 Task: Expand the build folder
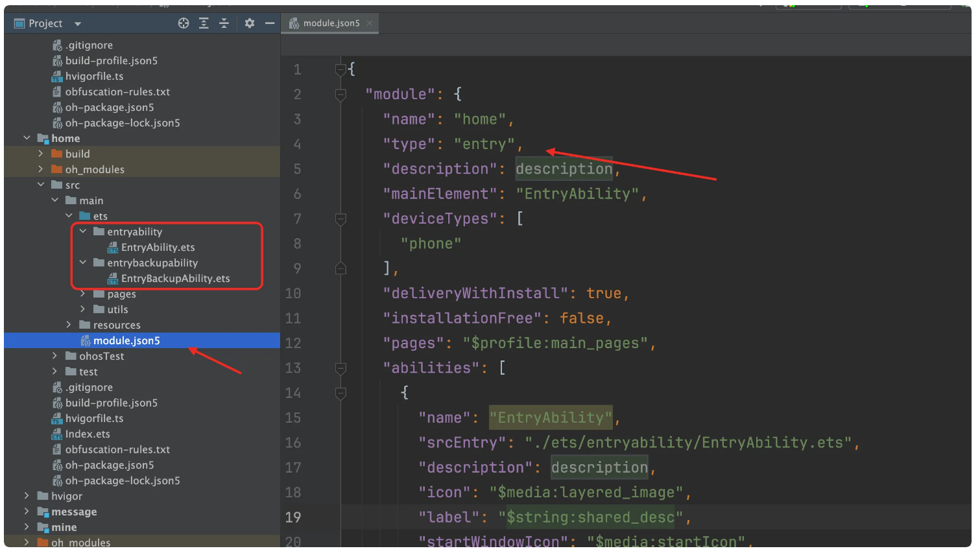(x=41, y=154)
